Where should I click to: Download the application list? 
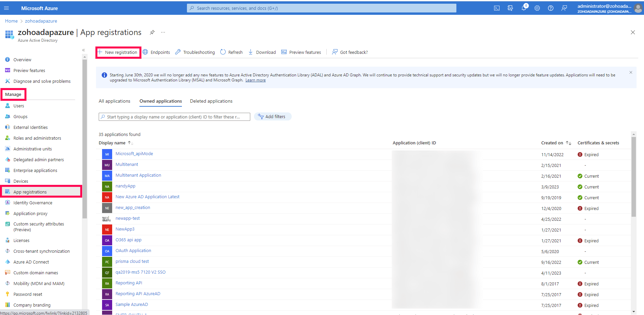(x=262, y=52)
